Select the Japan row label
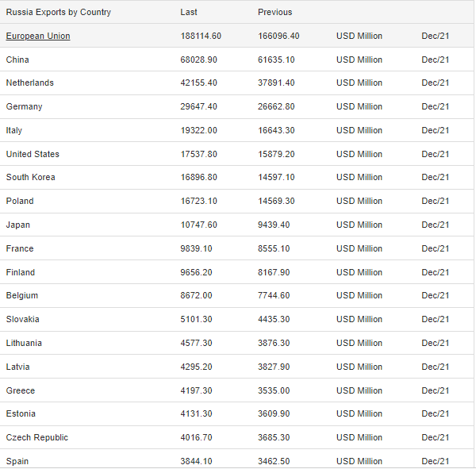This screenshot has width=476, height=469. [18, 225]
